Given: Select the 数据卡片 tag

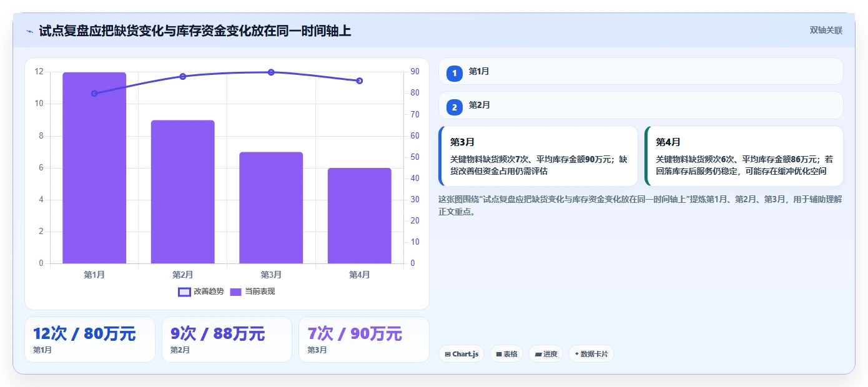Looking at the screenshot, I should tap(591, 354).
